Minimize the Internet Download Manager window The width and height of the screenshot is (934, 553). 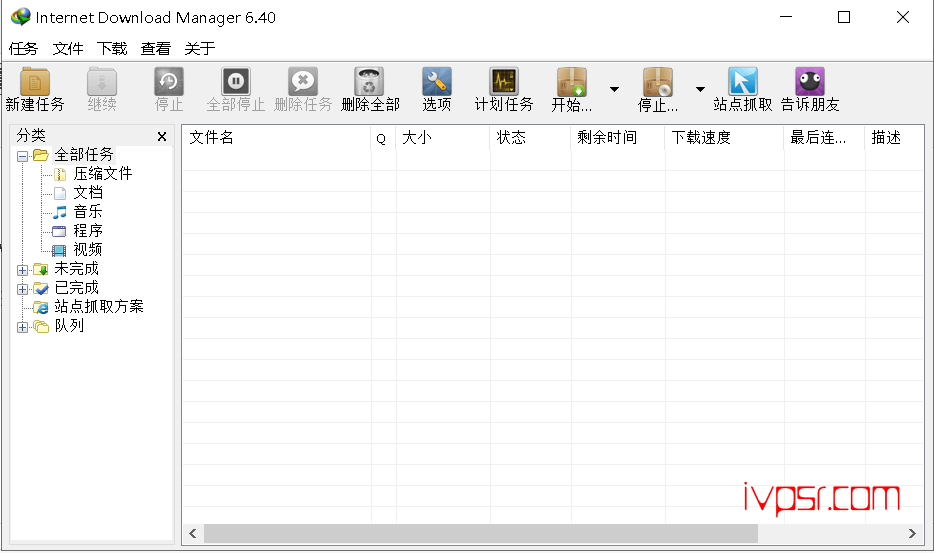786,17
